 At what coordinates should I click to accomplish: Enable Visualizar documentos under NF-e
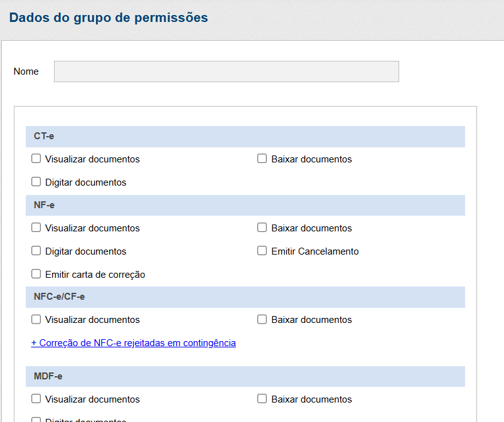coord(36,228)
